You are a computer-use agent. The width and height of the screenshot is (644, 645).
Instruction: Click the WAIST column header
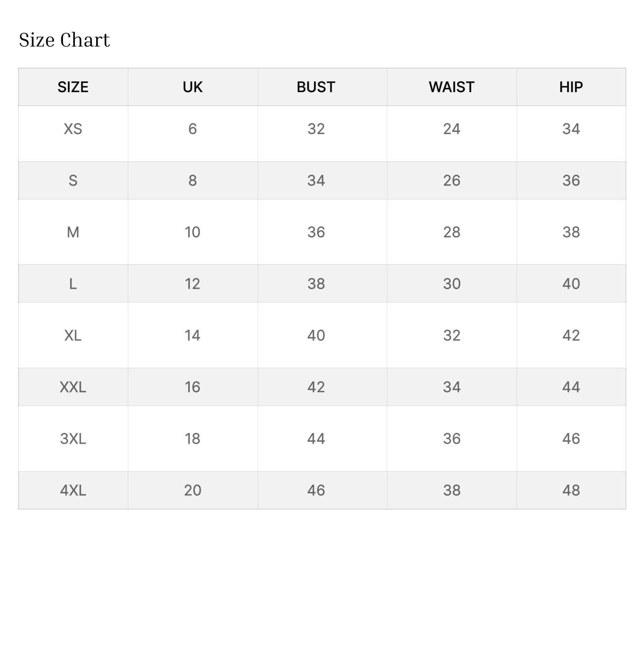pos(451,87)
